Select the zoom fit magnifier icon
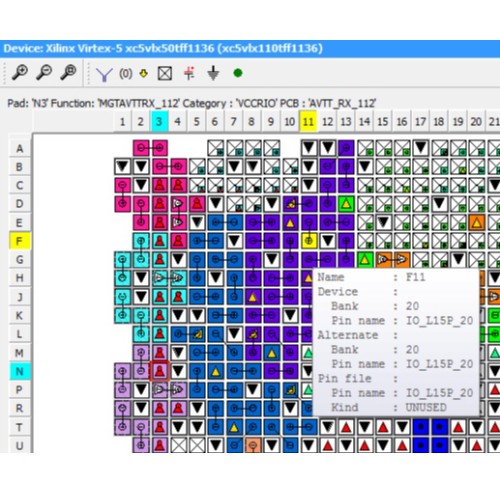 click(68, 72)
